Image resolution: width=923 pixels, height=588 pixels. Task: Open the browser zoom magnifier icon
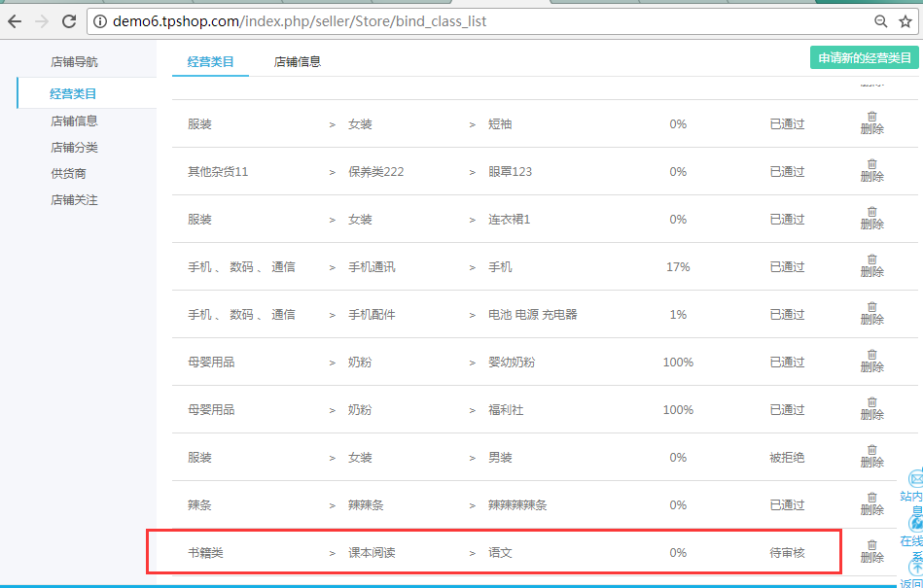coord(880,20)
